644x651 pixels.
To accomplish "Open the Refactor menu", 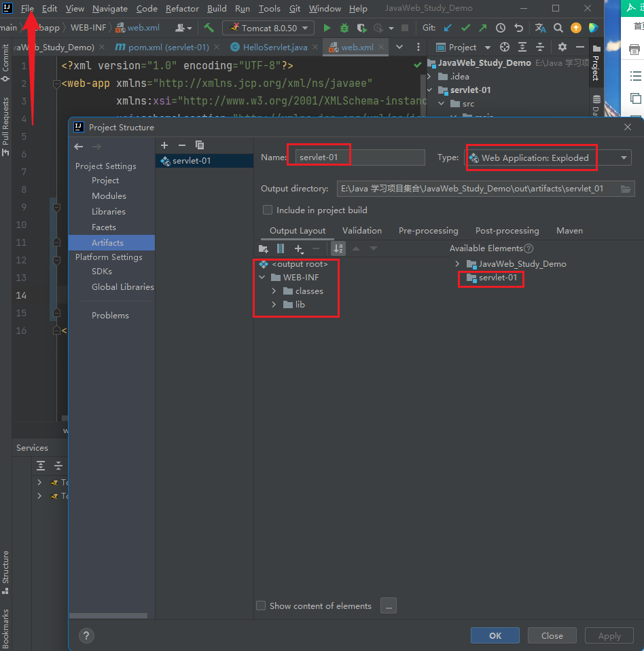I will [182, 9].
